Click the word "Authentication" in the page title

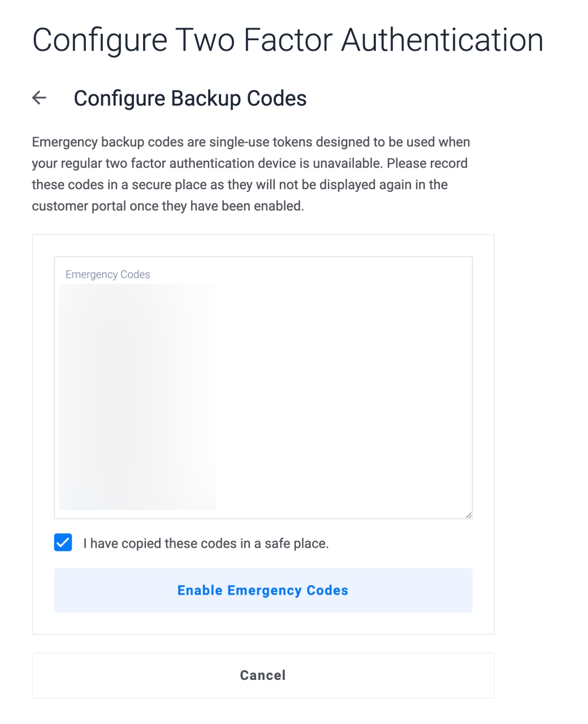(x=442, y=40)
